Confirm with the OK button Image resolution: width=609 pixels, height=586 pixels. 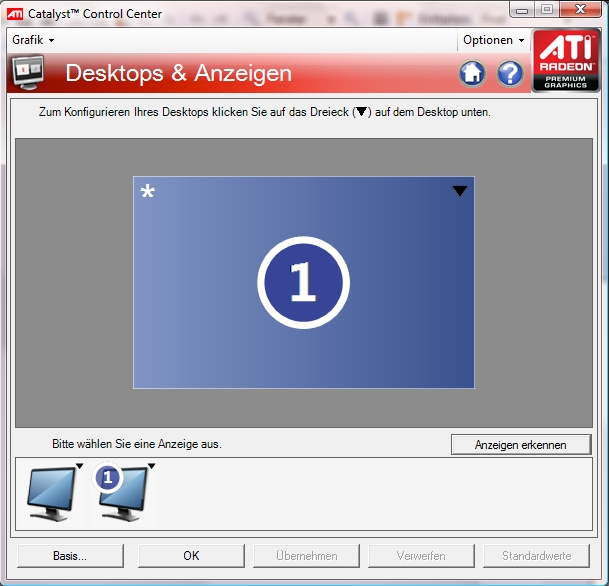click(x=191, y=556)
